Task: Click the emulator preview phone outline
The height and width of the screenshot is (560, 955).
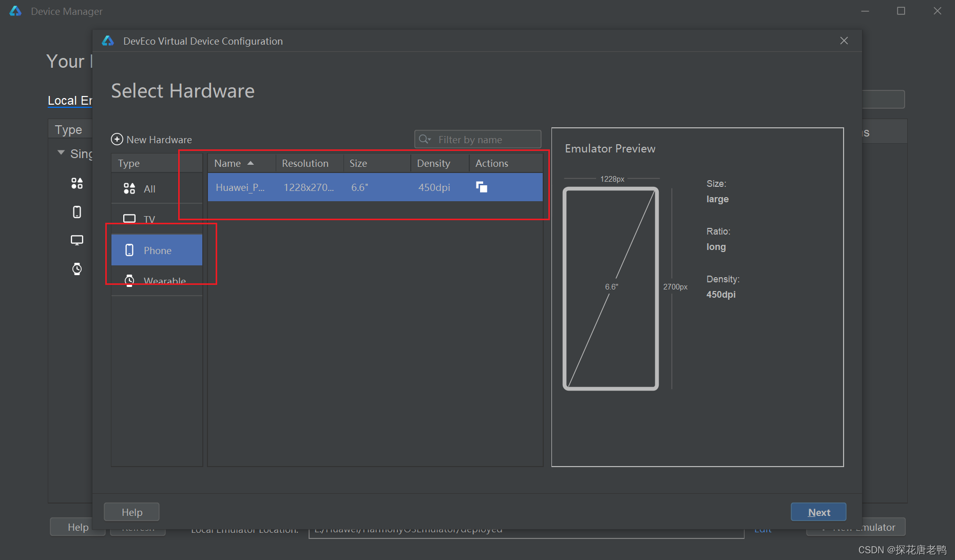Action: (x=611, y=288)
